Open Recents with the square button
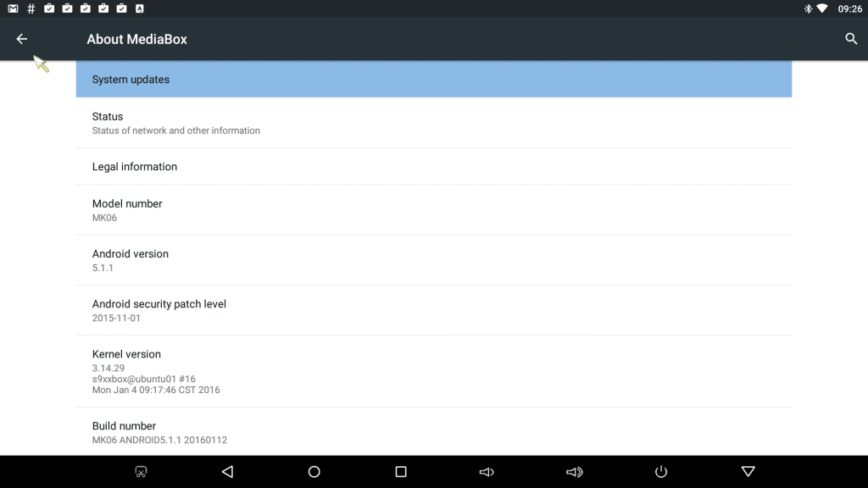This screenshot has width=868, height=488. pos(401,472)
